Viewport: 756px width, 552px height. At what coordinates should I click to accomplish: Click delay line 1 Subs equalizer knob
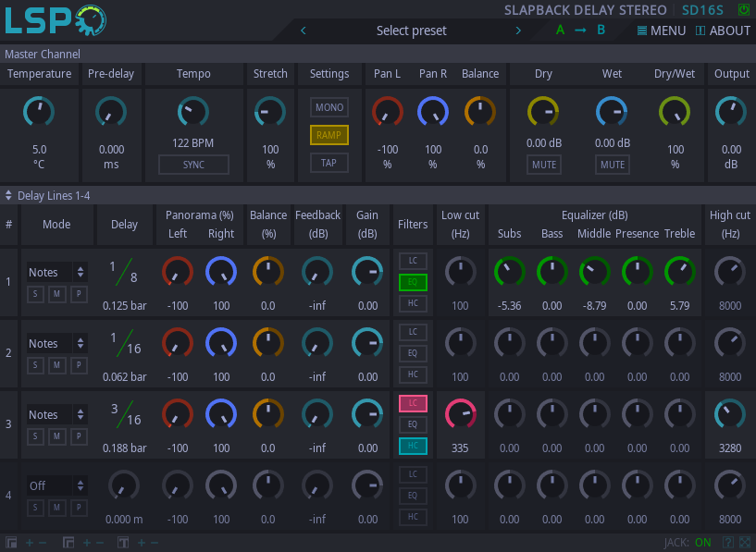[509, 272]
